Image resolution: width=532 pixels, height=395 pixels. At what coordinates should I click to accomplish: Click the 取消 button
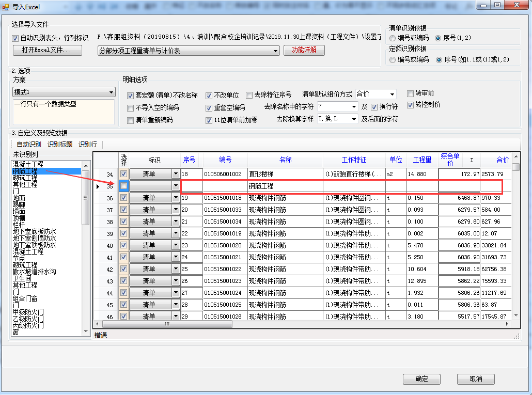pos(476,379)
